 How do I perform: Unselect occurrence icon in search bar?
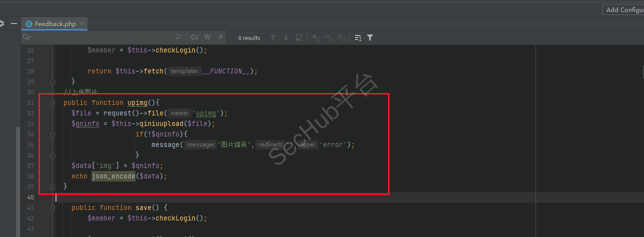point(328,37)
